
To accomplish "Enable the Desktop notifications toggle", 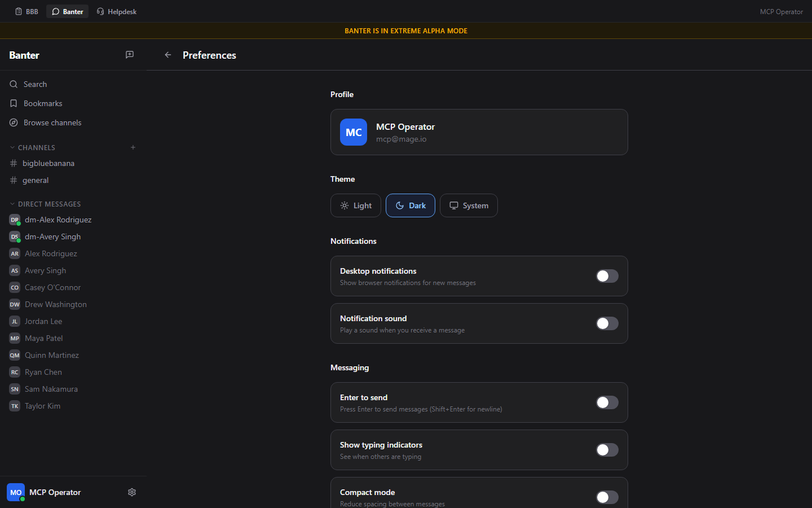I will click(x=607, y=276).
